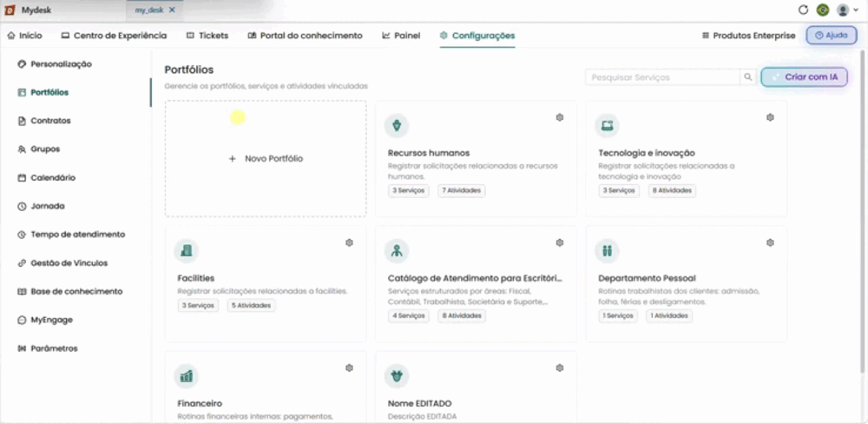Open the Recursos humanos portfolio title
Viewport: 868px width, 424px height.
pyautogui.click(x=429, y=153)
